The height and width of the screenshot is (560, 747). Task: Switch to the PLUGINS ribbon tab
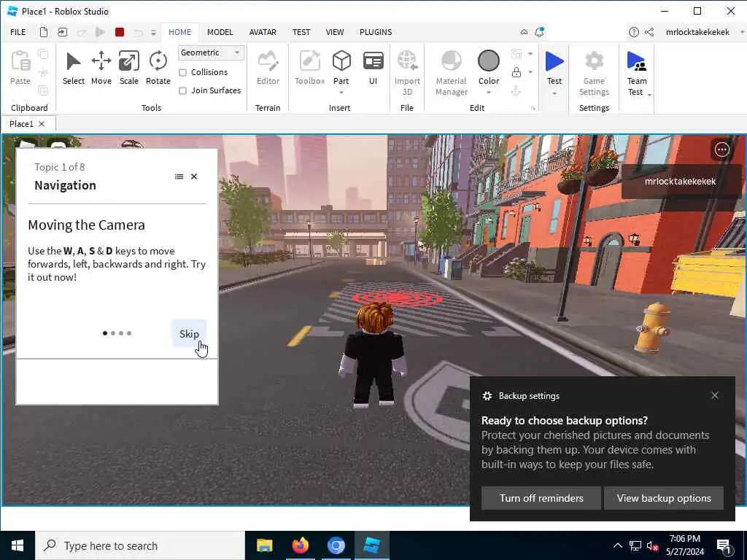376,32
